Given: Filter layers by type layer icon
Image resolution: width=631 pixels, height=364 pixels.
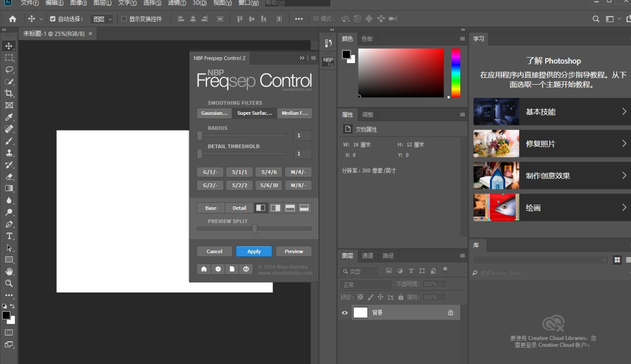Looking at the screenshot, I should 411,271.
